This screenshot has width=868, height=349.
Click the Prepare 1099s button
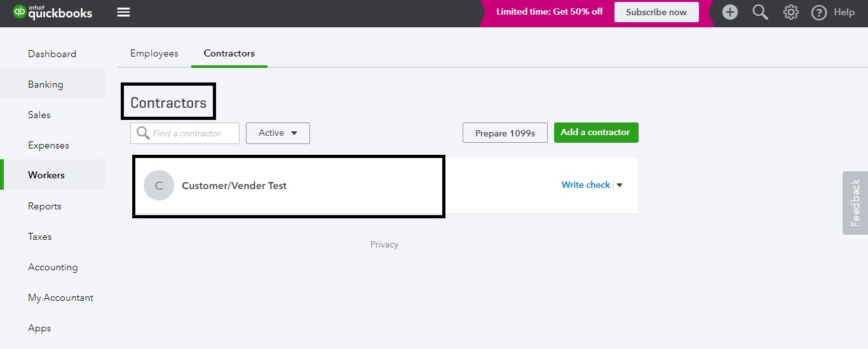point(505,133)
